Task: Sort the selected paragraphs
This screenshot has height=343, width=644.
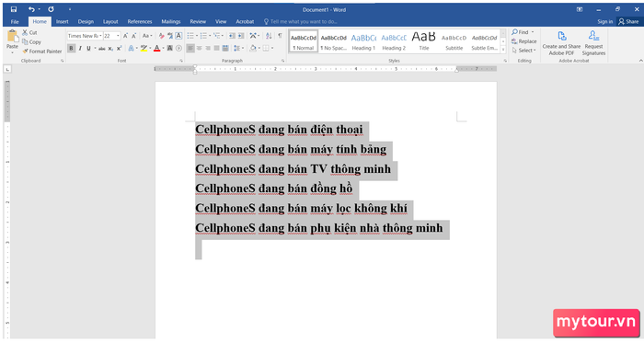Action: (x=269, y=36)
